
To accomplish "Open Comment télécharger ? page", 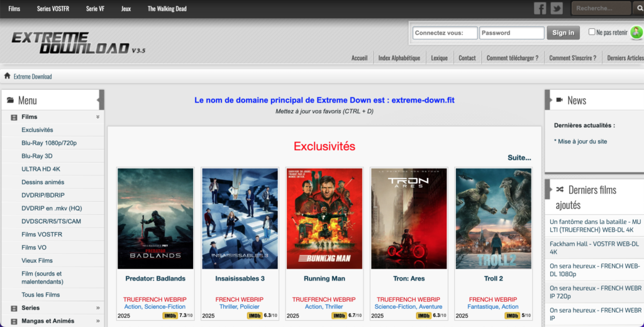I will point(513,58).
